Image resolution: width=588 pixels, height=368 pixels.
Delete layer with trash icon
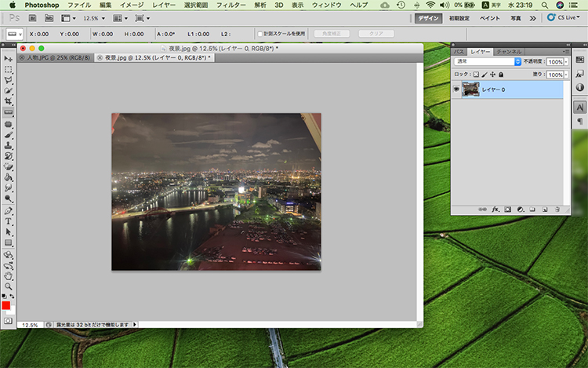pyautogui.click(x=557, y=210)
